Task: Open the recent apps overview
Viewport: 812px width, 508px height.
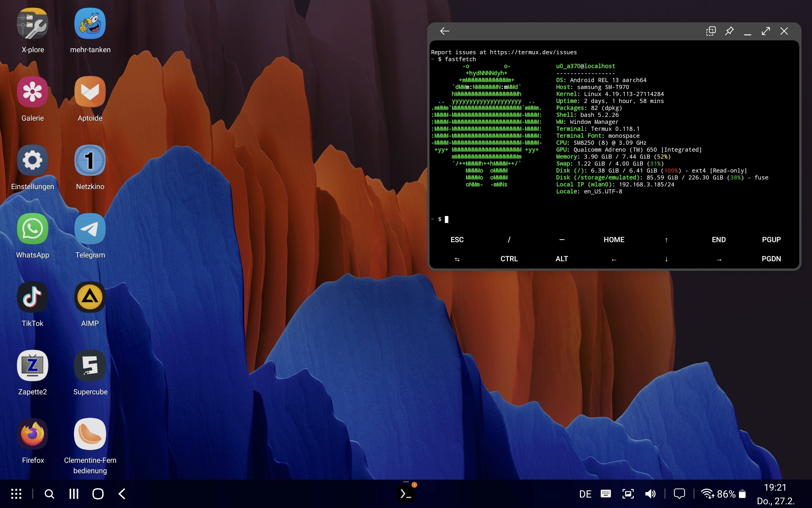Action: (73, 493)
